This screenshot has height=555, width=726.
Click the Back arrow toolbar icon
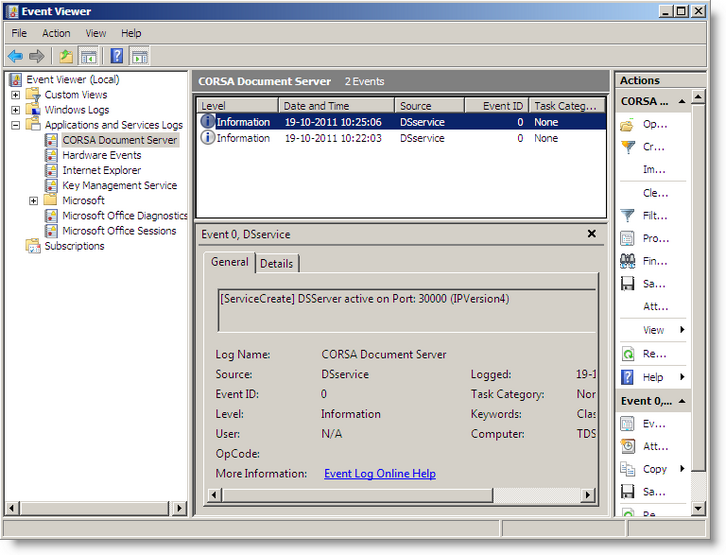[15, 56]
